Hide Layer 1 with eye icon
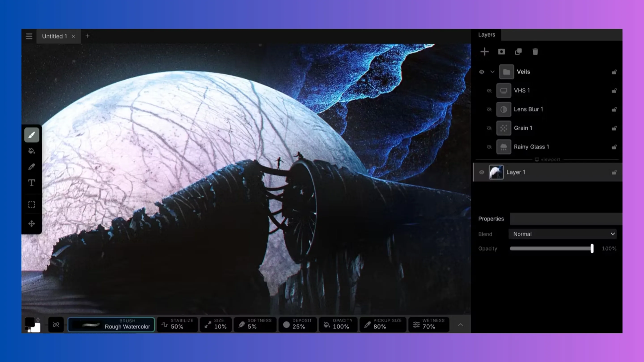 [x=481, y=172]
